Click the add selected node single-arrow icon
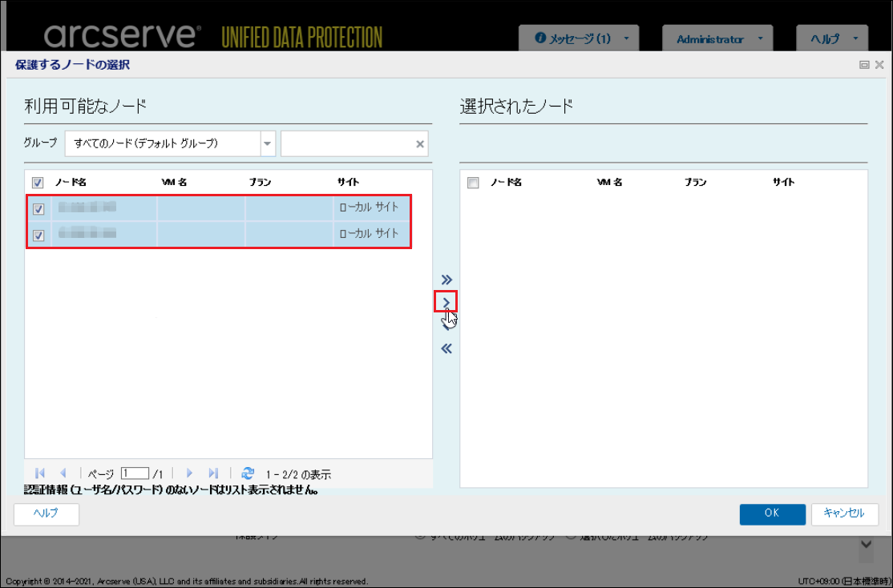Viewport: 893px width, 588px height. (x=447, y=301)
